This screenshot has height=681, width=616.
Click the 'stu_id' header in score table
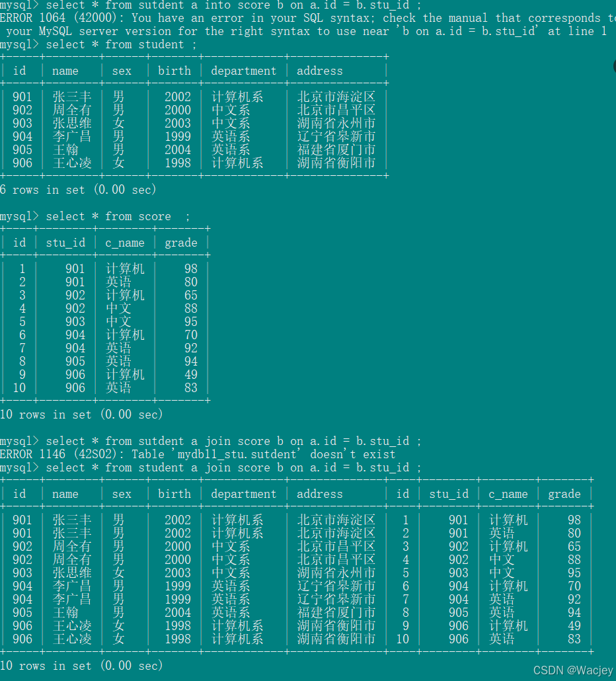(65, 242)
